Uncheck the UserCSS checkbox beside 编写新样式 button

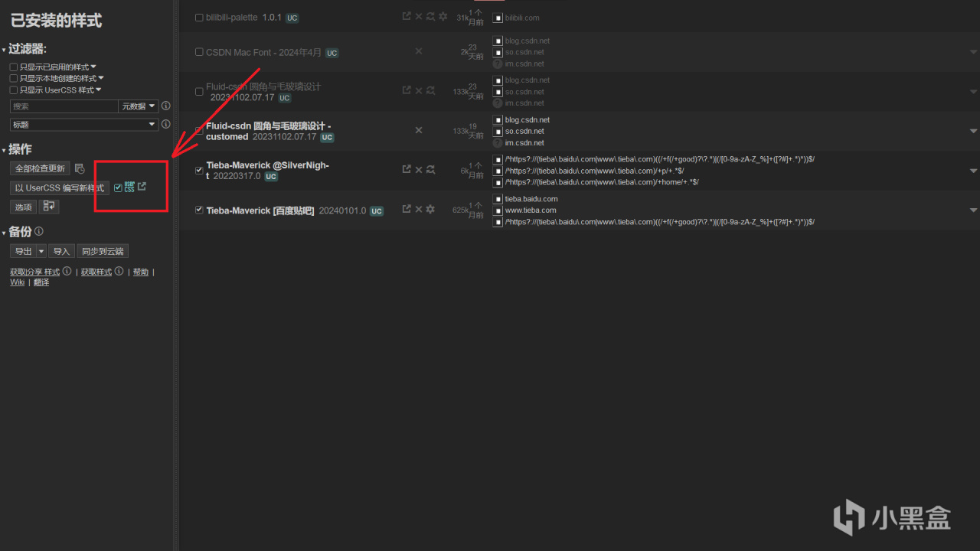[x=118, y=187]
